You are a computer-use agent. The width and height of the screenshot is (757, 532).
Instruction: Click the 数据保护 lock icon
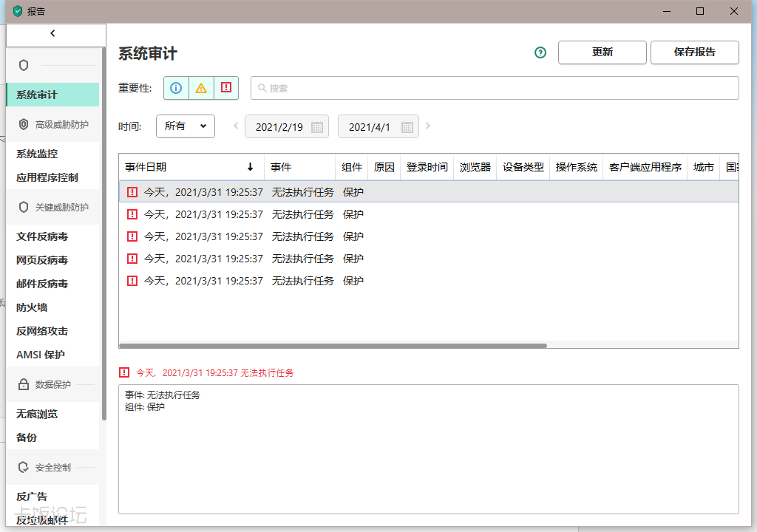23,384
